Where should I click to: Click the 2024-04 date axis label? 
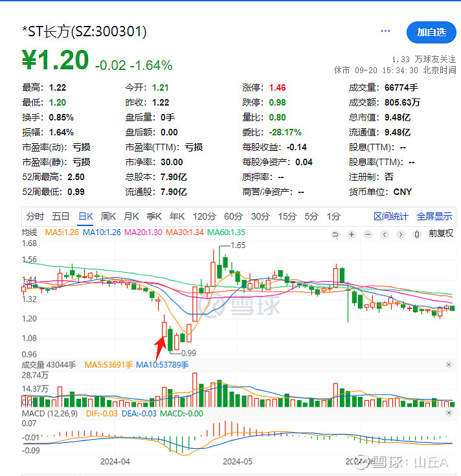(x=115, y=461)
